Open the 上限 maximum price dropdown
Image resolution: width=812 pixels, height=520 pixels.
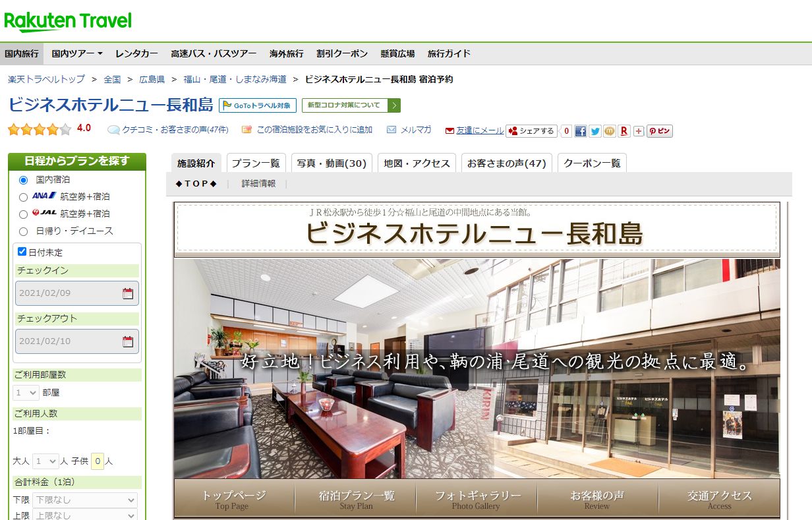tap(85, 515)
